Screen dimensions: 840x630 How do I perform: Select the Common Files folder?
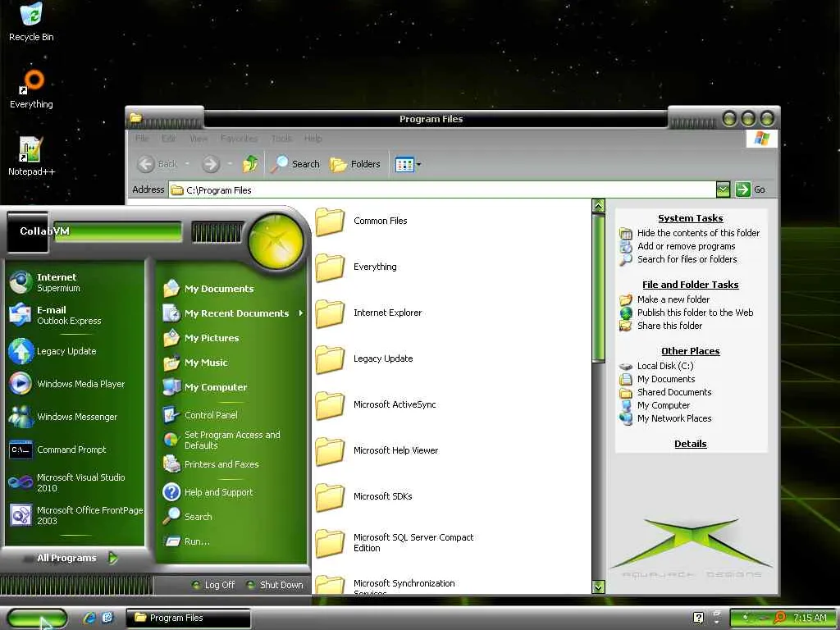tap(362, 221)
